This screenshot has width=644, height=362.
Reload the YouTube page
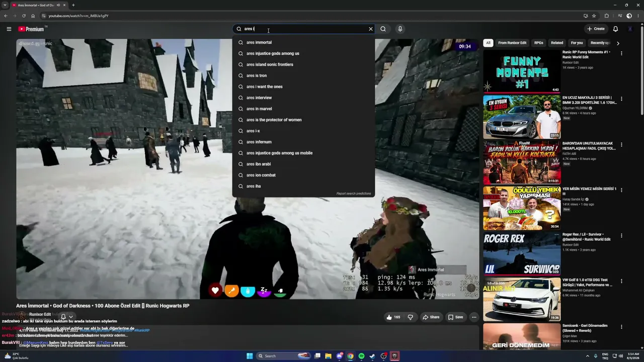[24, 16]
